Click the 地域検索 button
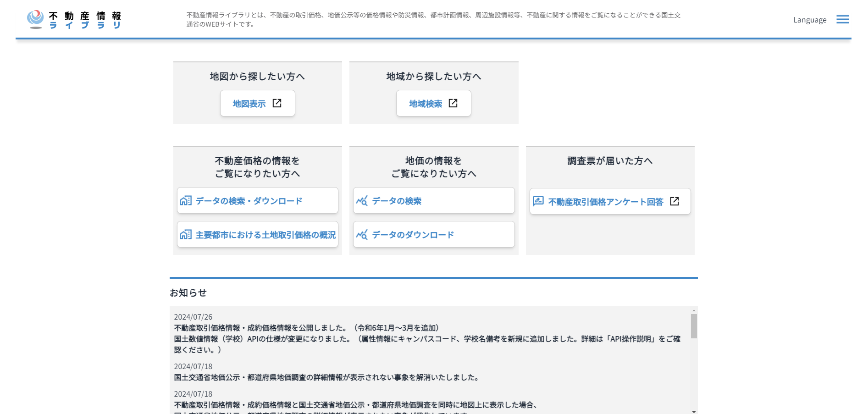This screenshot has height=414, width=868. pos(433,103)
